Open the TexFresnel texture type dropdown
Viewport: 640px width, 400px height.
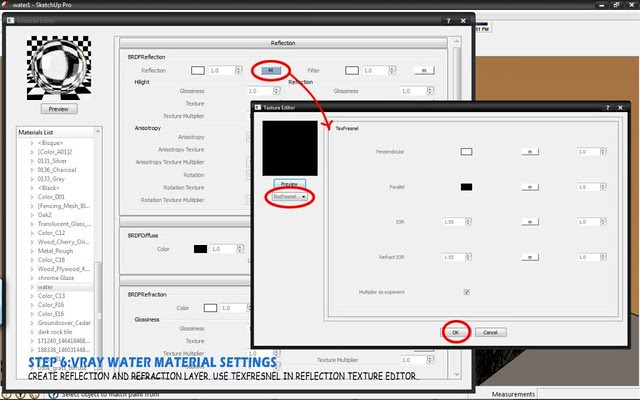coord(289,197)
